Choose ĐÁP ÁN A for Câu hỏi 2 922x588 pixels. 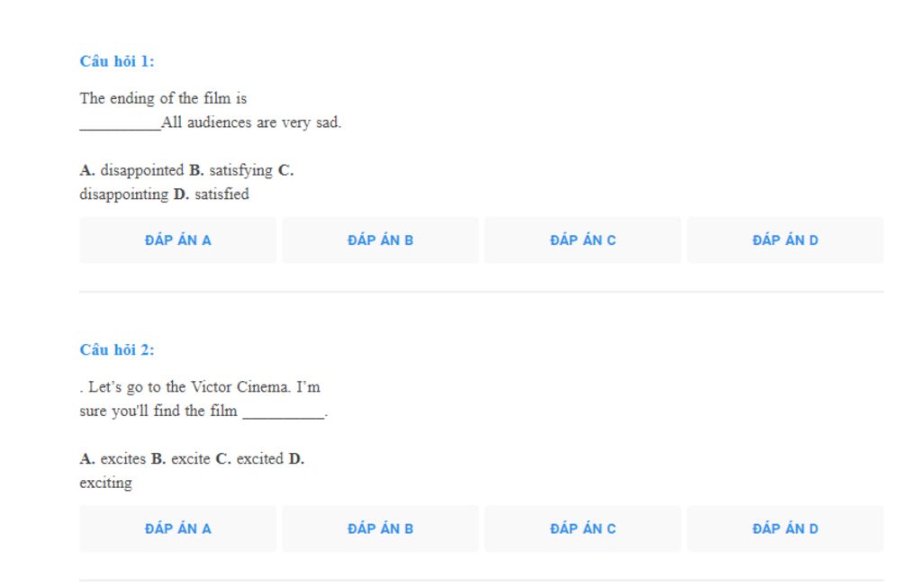tap(177, 529)
